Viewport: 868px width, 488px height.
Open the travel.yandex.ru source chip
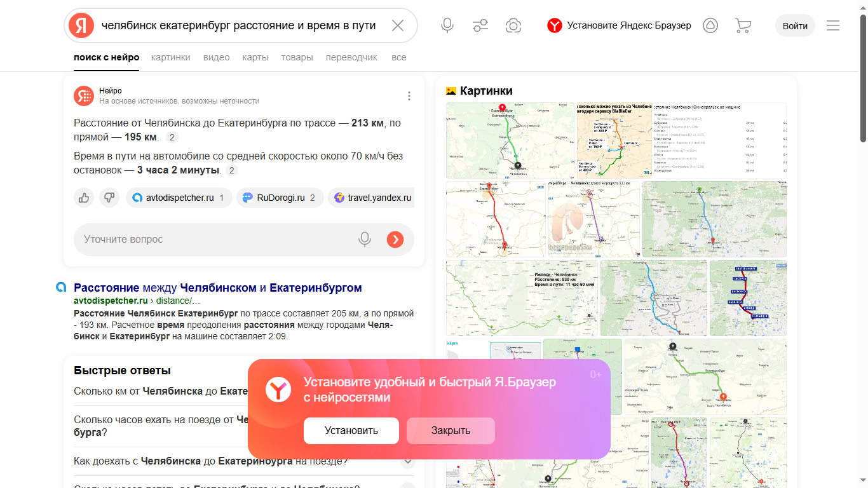click(371, 198)
